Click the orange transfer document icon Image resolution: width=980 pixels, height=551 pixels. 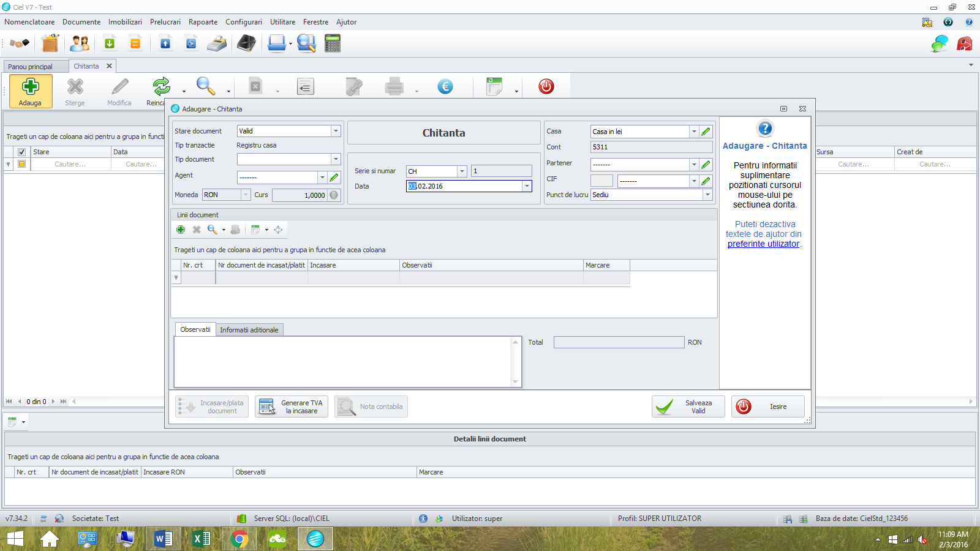point(135,43)
